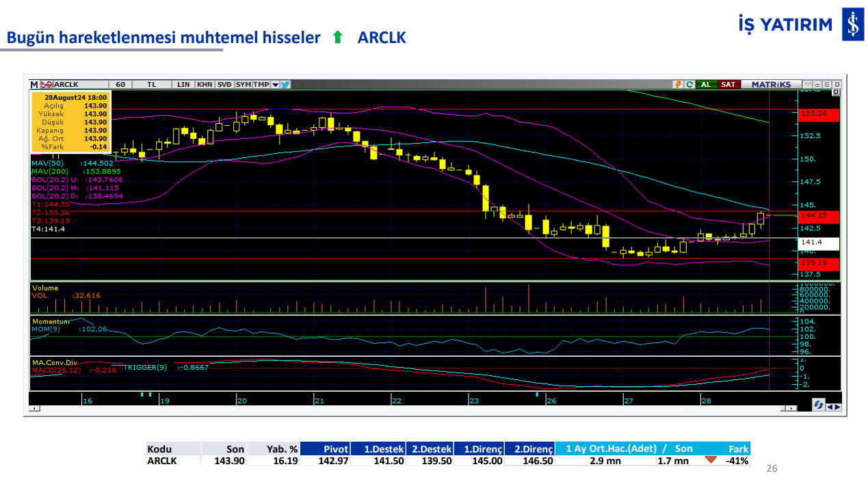Toggle the SVD level option
Screen dimensions: 868x484
(x=224, y=85)
